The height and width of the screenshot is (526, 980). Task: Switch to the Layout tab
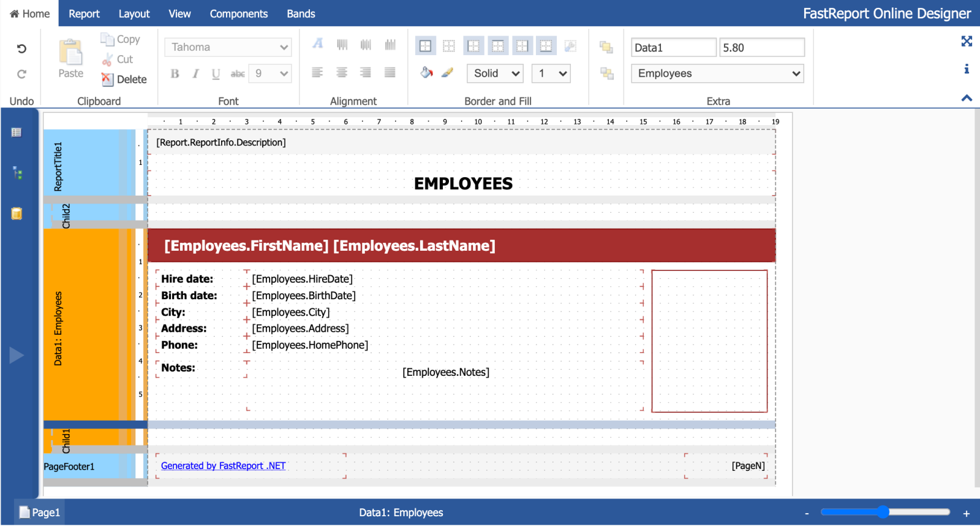[x=134, y=13]
